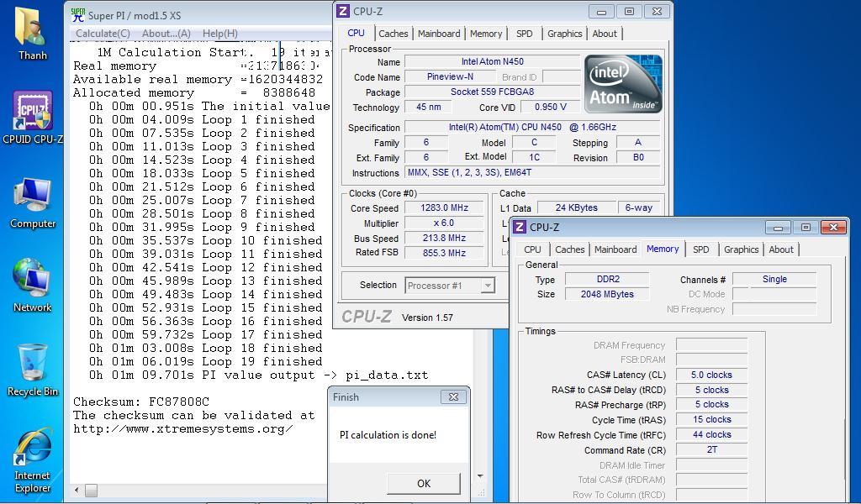Click the memory Type value DDR2
The height and width of the screenshot is (504, 861).
pos(607,279)
